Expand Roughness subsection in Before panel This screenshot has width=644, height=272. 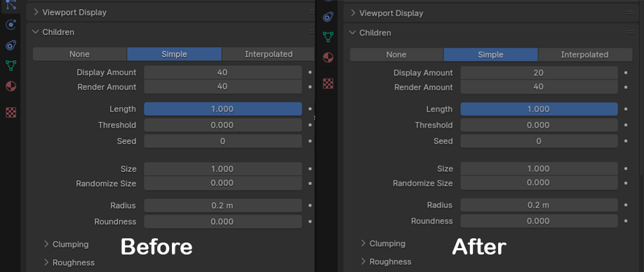click(46, 262)
